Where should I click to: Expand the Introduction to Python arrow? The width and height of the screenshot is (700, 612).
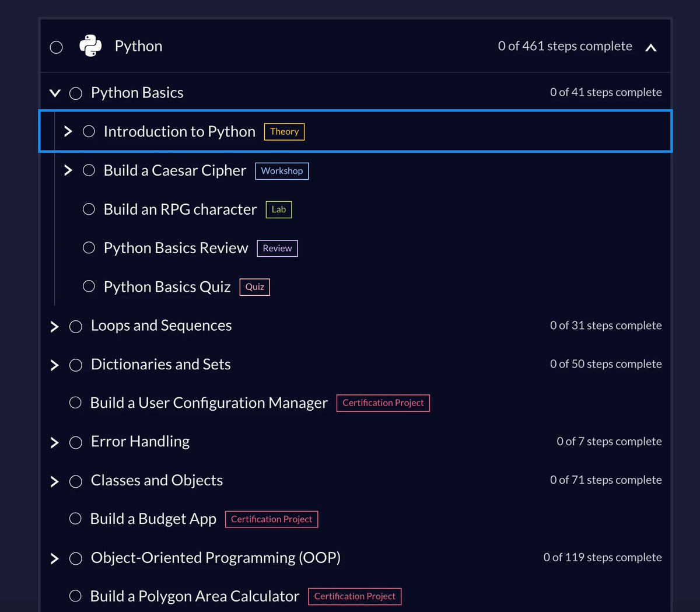click(x=68, y=131)
